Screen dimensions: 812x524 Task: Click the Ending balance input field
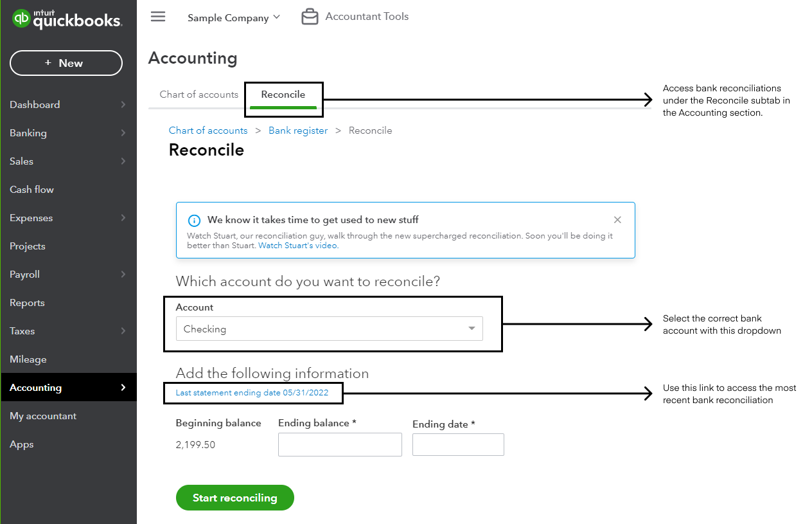click(340, 444)
